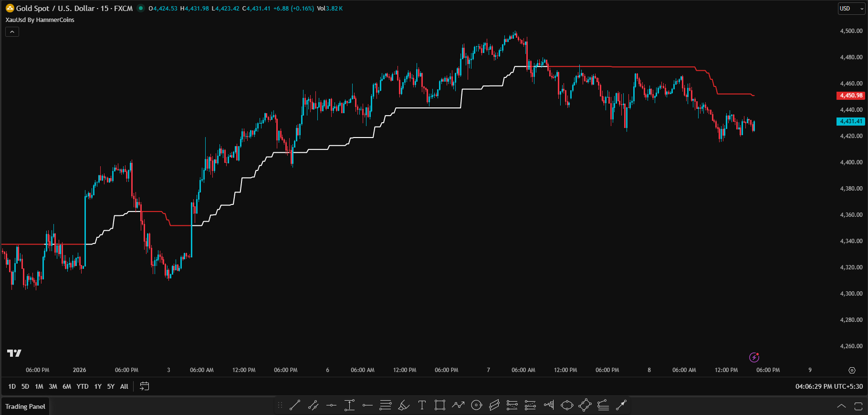The height and width of the screenshot is (415, 868).
Task: Open the purple lightning event marker
Action: click(x=754, y=357)
